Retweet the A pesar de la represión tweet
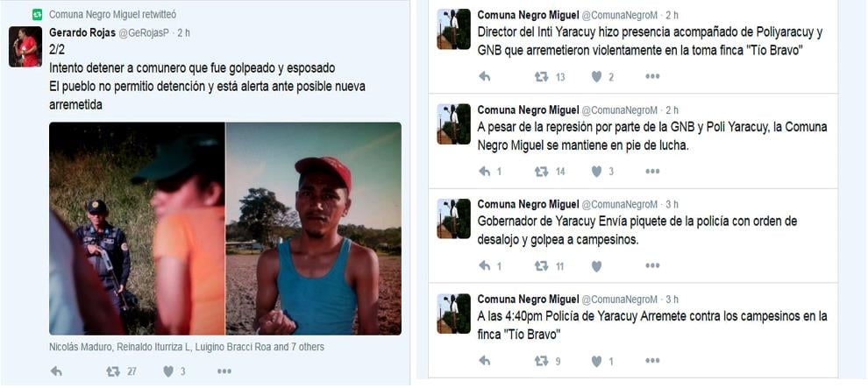This screenshot has height=388, width=868. pos(542,172)
